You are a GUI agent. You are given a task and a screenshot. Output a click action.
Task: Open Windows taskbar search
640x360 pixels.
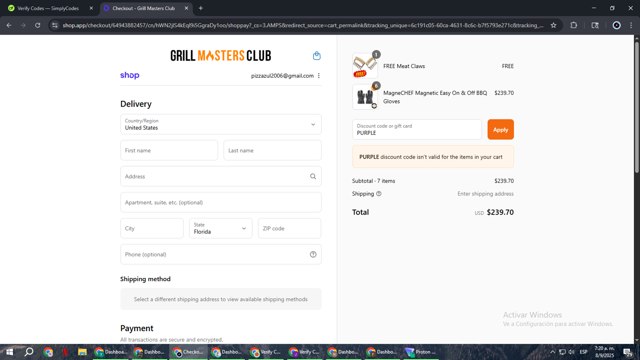coord(29,352)
